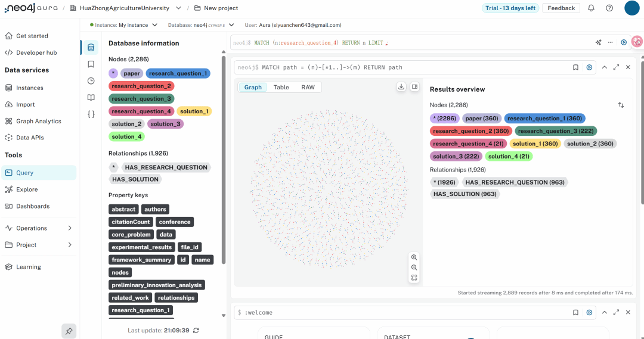Open the notifications bell icon
The image size is (644, 339).
[x=591, y=8]
